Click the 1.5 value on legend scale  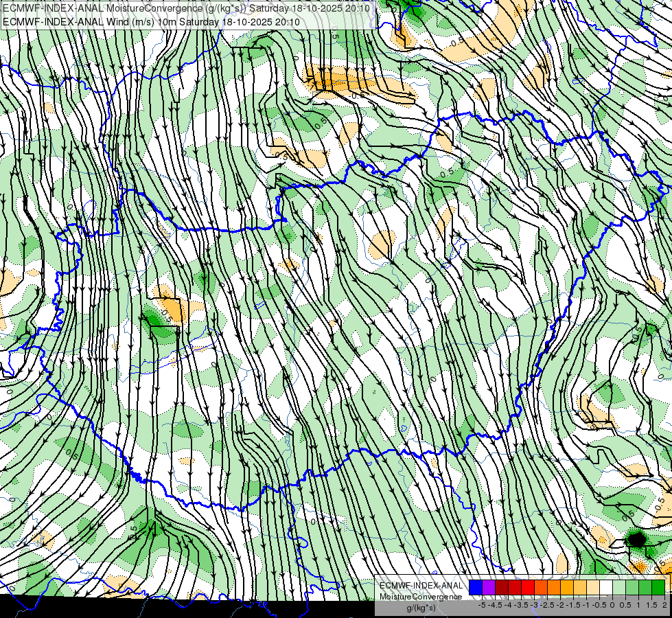tap(651, 605)
